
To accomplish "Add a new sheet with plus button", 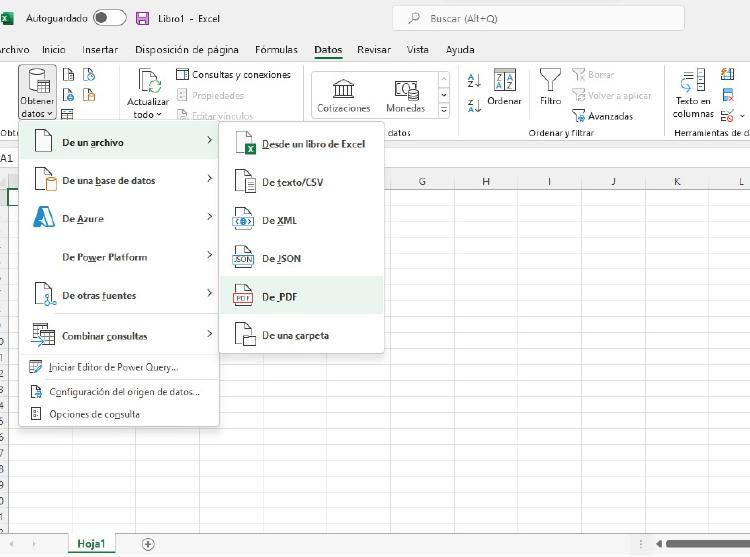I will (x=148, y=544).
